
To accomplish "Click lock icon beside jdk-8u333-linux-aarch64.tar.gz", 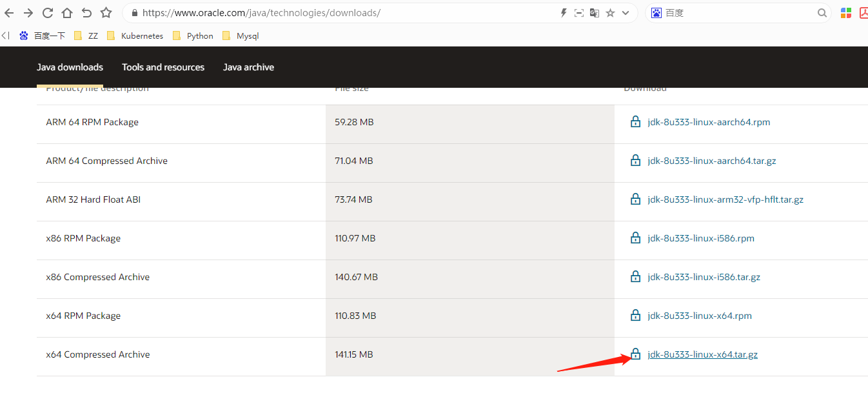I will click(x=636, y=160).
